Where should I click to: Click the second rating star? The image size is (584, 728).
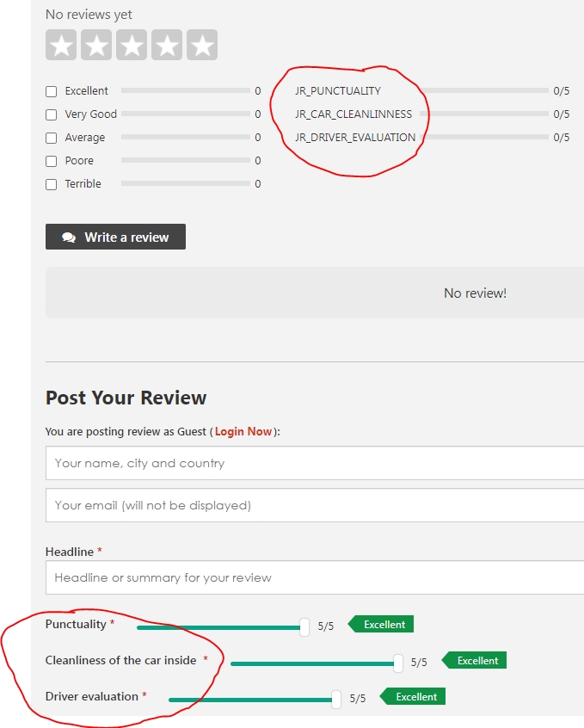click(96, 46)
